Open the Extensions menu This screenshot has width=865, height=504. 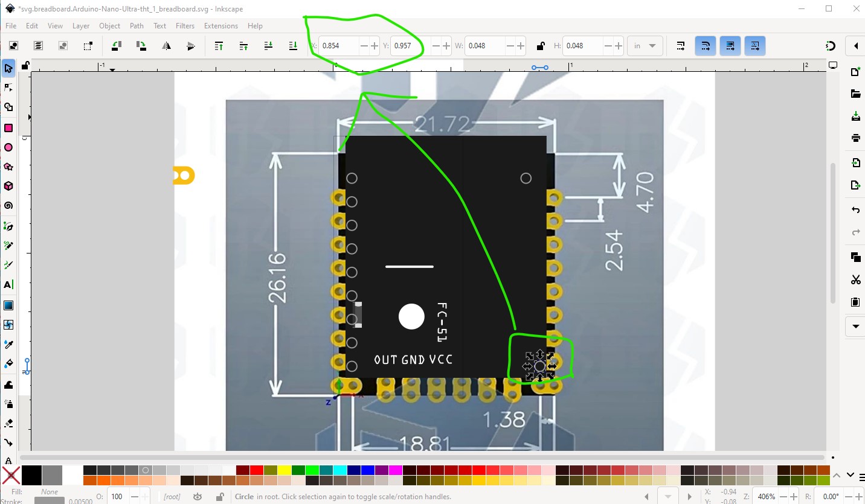220,26
